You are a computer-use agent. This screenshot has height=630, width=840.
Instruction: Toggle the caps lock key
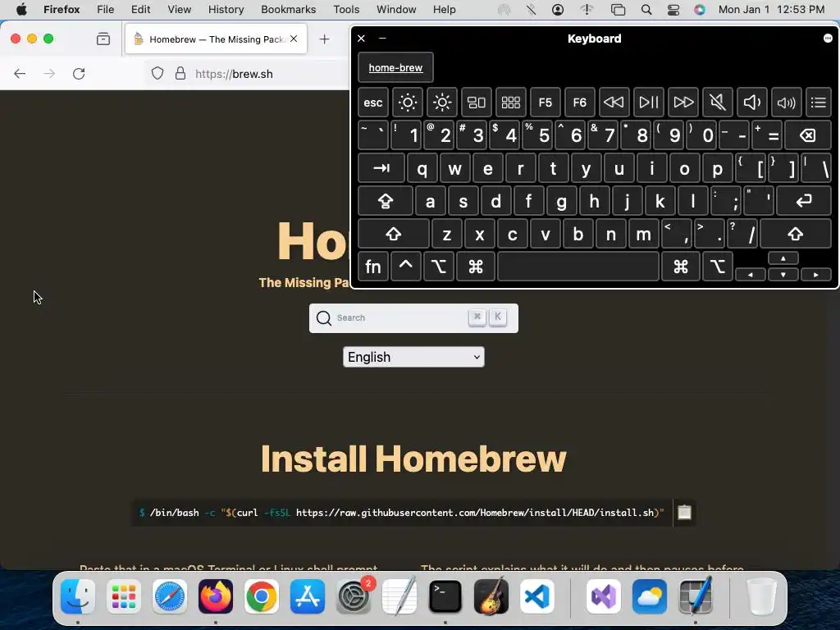(x=386, y=201)
